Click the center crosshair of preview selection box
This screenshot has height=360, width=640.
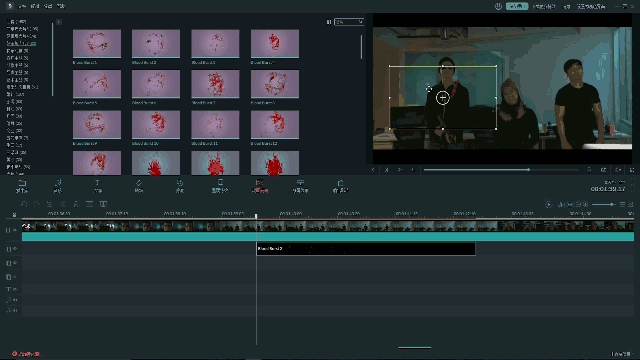pyautogui.click(x=443, y=98)
